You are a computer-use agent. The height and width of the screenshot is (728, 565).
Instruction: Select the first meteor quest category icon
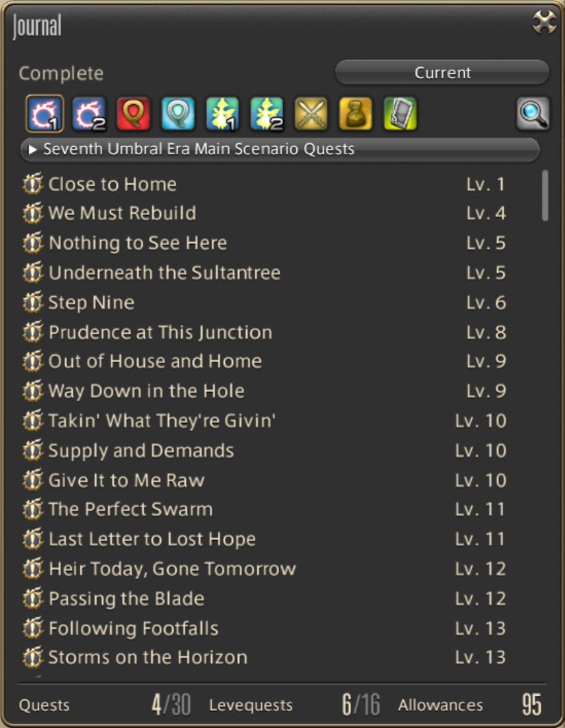[44, 114]
